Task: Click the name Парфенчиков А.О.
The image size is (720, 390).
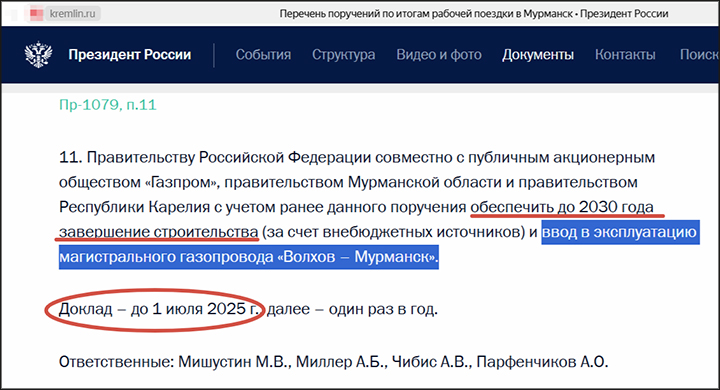Action: click(x=542, y=362)
